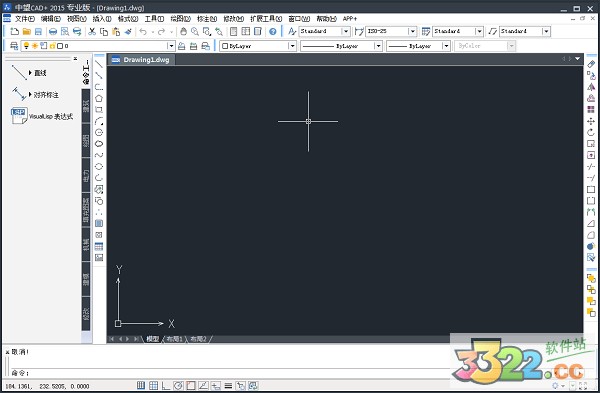This screenshot has width=600, height=393.
Task: Activate the match properties brush icon
Action: tap(128, 31)
